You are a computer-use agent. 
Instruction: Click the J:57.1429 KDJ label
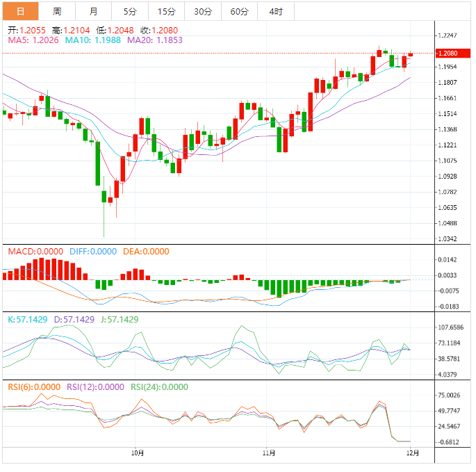point(120,320)
